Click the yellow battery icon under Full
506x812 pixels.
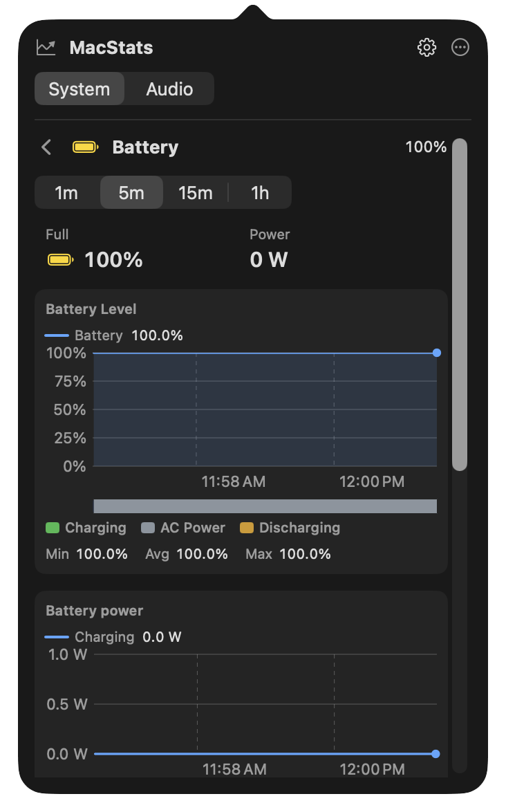click(x=61, y=259)
